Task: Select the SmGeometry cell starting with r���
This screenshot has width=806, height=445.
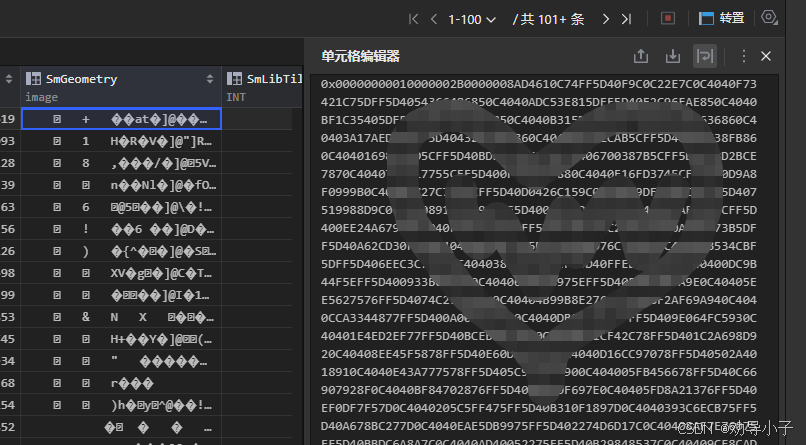Action: point(121,383)
